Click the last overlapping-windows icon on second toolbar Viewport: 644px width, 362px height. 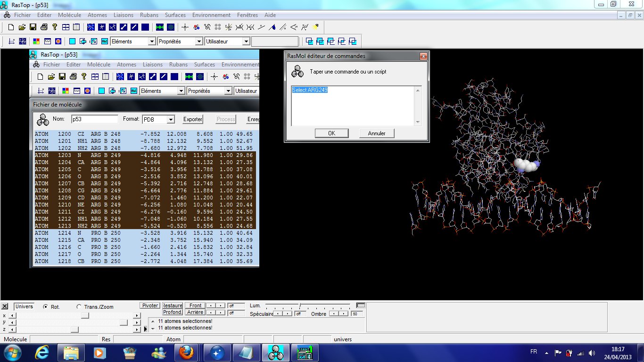352,41
